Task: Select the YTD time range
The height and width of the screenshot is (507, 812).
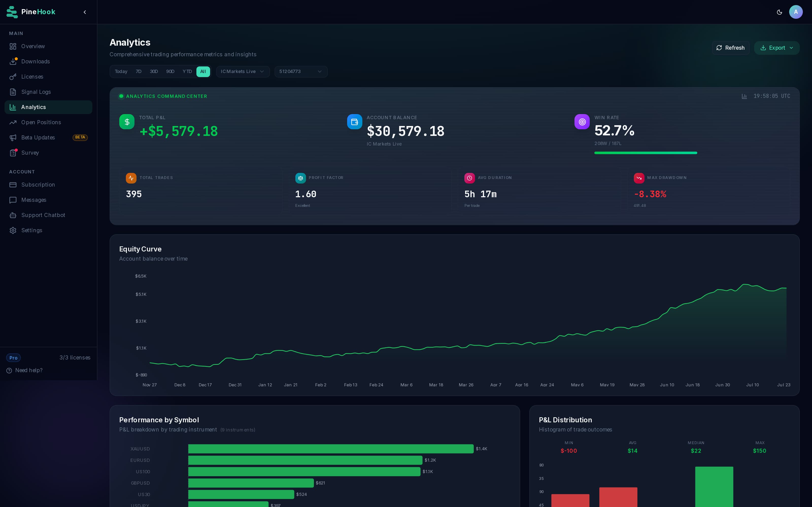Action: pos(187,71)
